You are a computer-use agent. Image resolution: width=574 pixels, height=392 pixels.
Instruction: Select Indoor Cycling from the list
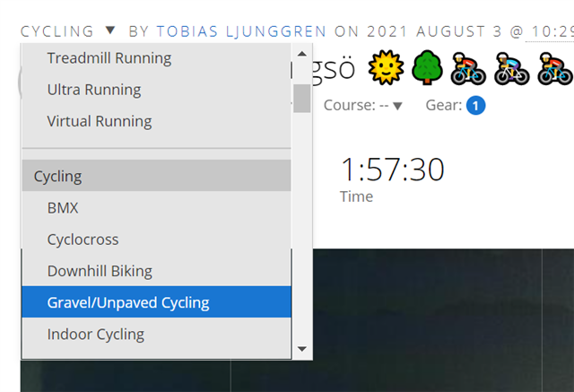(x=157, y=334)
